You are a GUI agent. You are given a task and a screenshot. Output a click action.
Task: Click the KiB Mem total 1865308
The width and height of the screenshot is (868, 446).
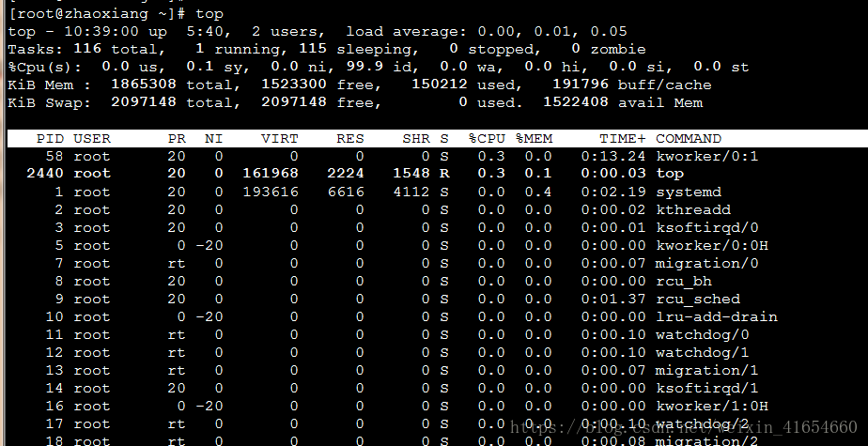click(144, 85)
